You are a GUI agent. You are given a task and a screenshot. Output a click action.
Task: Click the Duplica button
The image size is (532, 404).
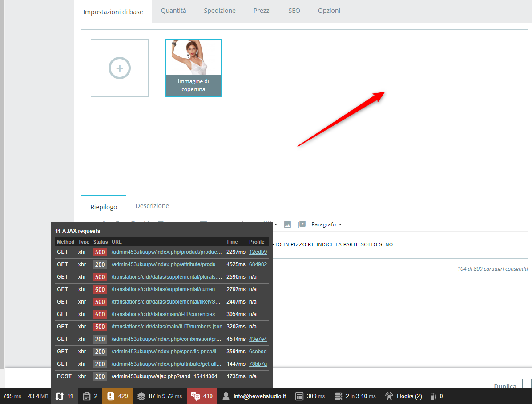pos(505,384)
